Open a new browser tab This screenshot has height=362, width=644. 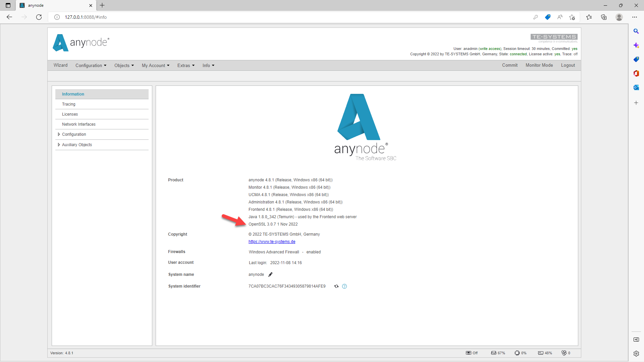tap(102, 5)
